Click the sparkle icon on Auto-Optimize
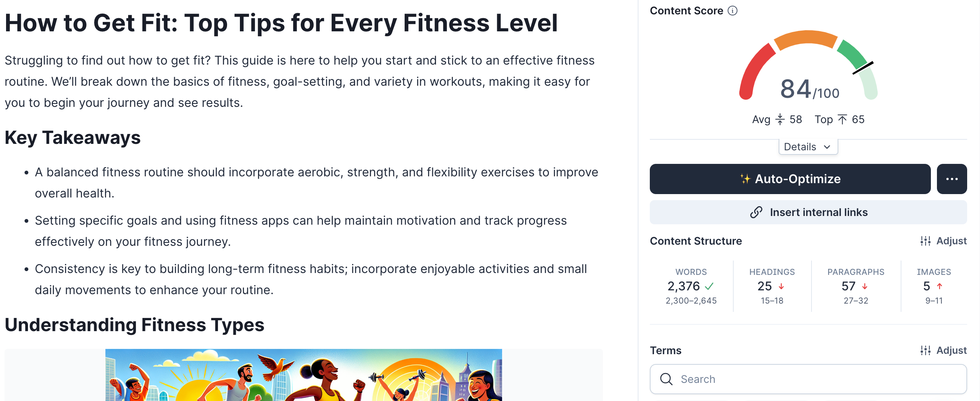 pos(745,179)
